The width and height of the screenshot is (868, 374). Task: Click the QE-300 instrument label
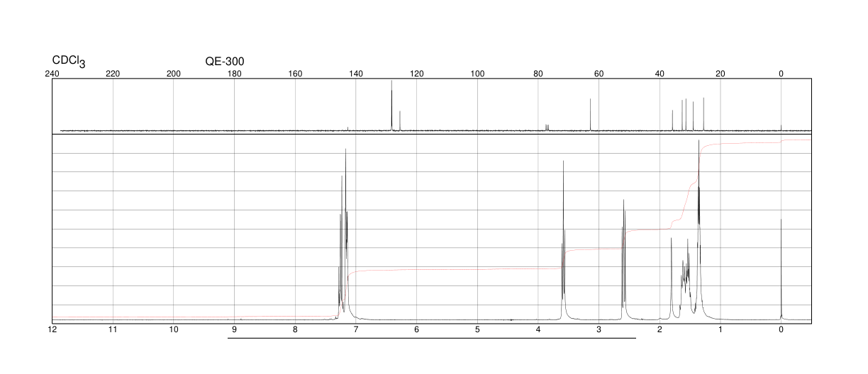click(225, 61)
